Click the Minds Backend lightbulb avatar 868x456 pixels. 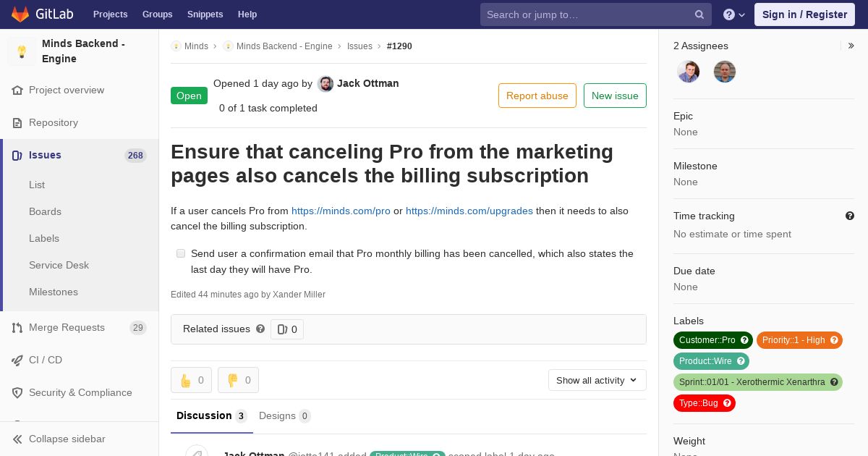(22, 51)
